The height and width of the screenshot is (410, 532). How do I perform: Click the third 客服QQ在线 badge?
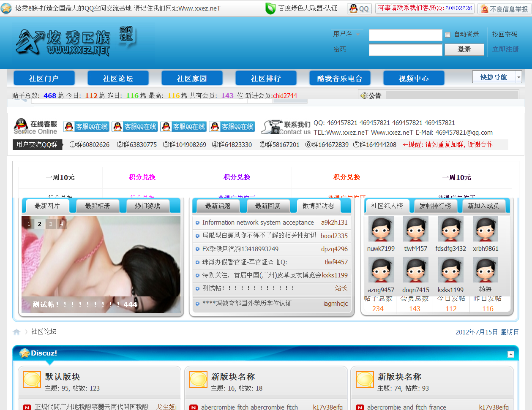[x=183, y=126]
